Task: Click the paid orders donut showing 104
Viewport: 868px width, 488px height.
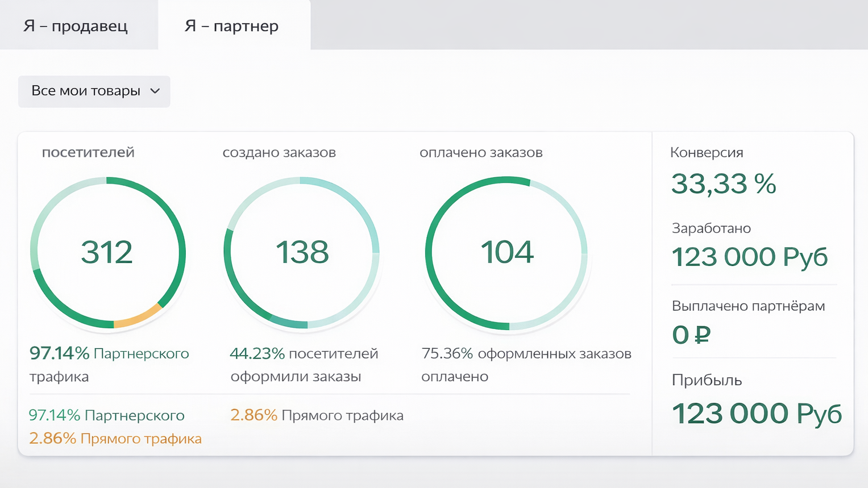Action: click(506, 252)
